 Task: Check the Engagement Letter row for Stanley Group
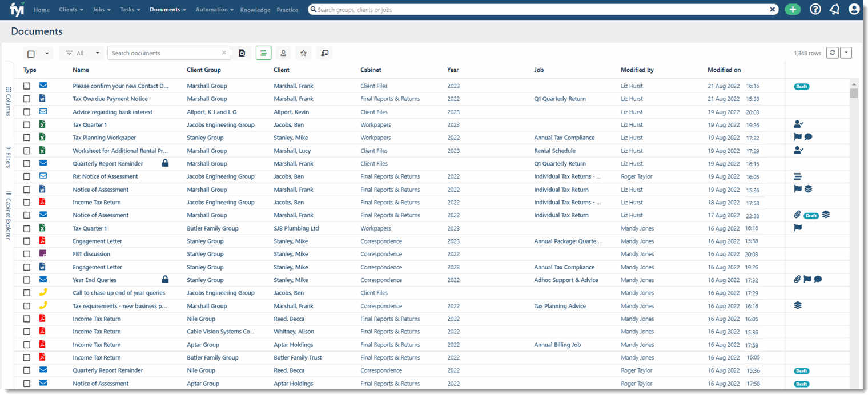coord(27,241)
